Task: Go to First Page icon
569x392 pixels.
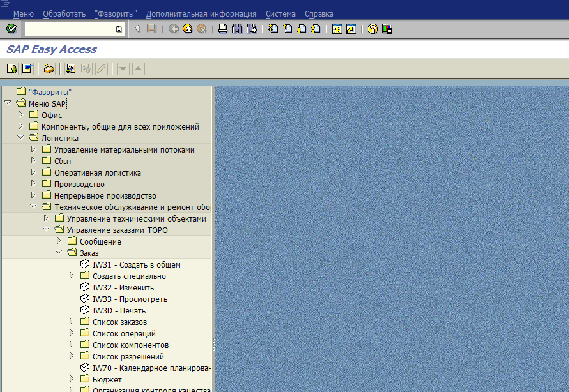Action: 273,29
